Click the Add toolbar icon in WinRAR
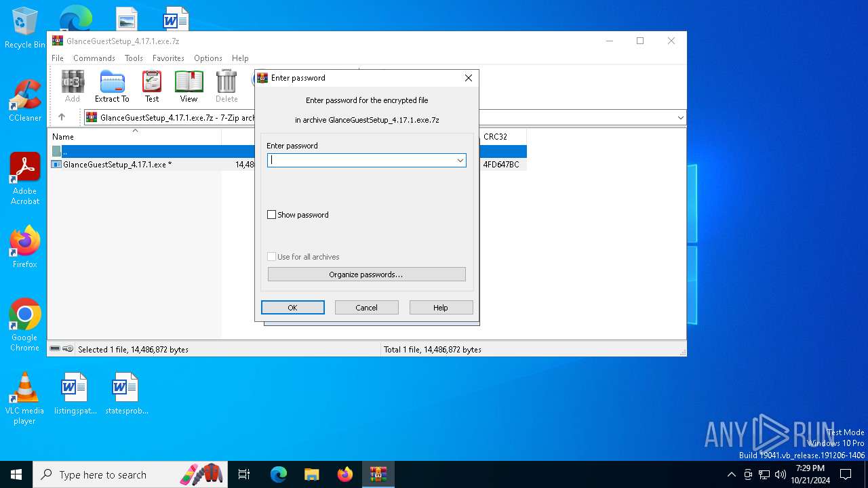Screen dimensions: 868x488 [73, 86]
